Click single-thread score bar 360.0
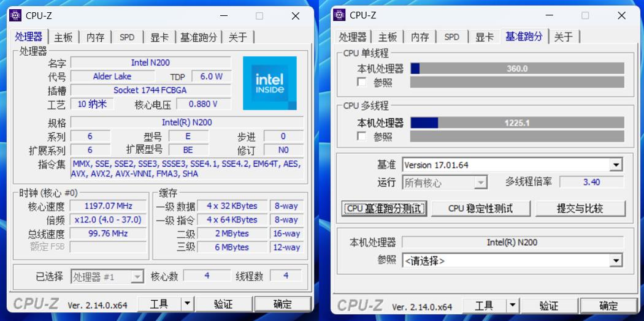This screenshot has height=321, width=644. pos(517,69)
